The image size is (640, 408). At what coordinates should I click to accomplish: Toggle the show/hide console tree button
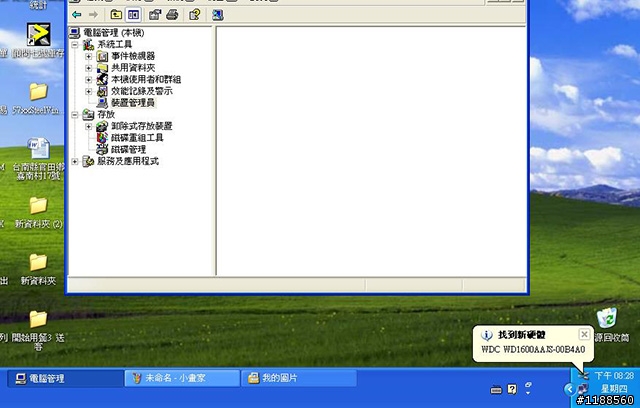tap(133, 15)
